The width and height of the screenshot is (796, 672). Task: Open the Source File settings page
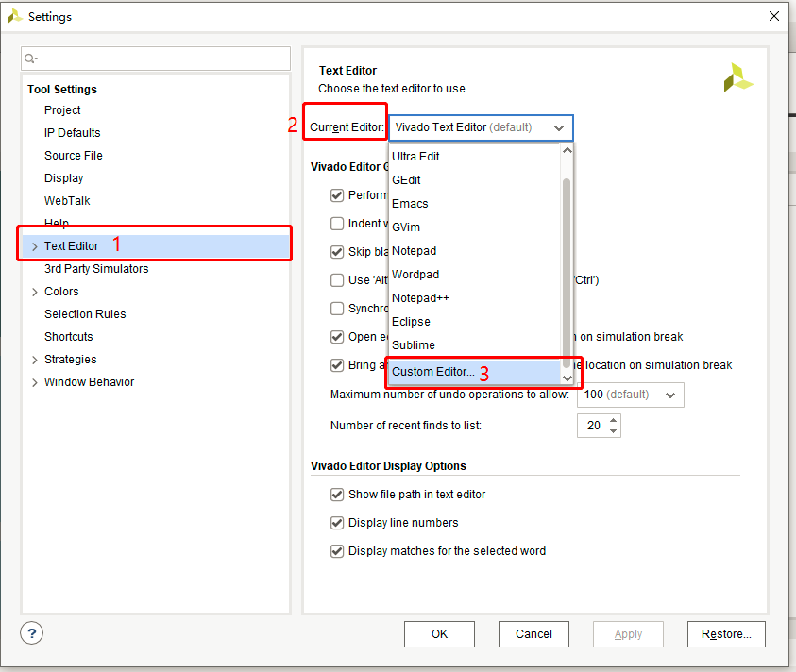coord(74,156)
